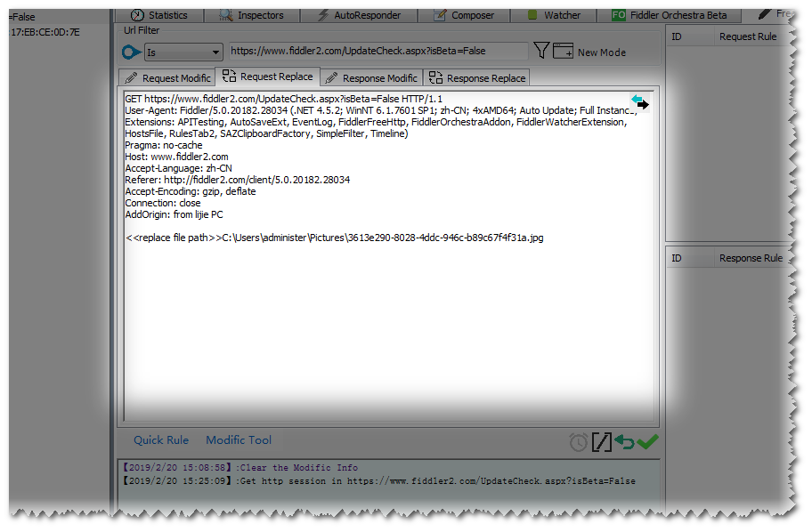
Task: Select the Request Replace tab
Action: point(268,77)
